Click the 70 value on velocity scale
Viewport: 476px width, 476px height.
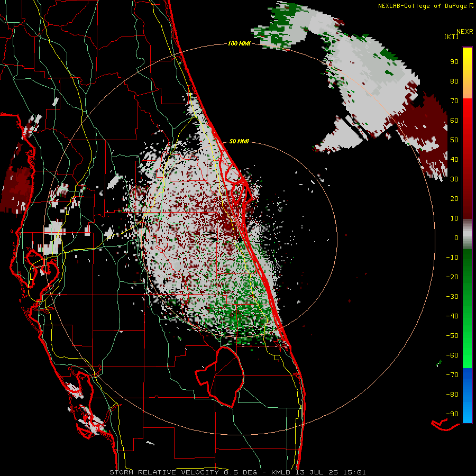click(x=454, y=101)
